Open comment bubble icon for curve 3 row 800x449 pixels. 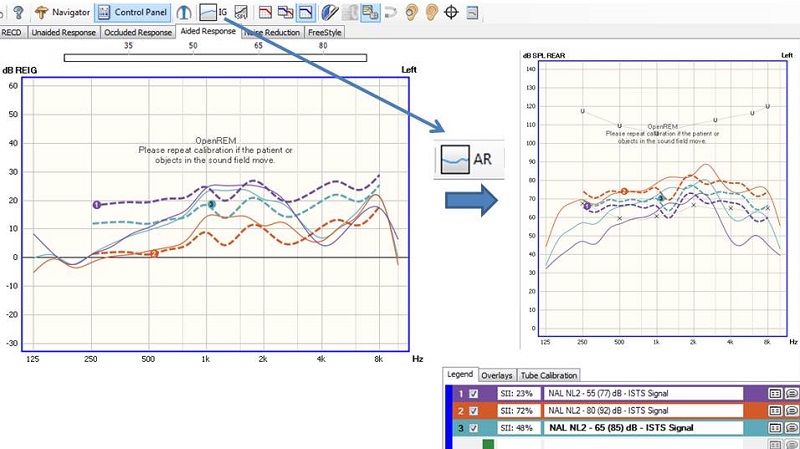click(x=792, y=428)
